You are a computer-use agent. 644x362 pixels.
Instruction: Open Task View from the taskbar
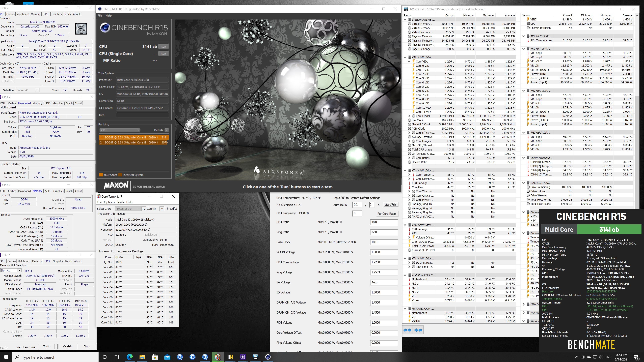pos(117,357)
